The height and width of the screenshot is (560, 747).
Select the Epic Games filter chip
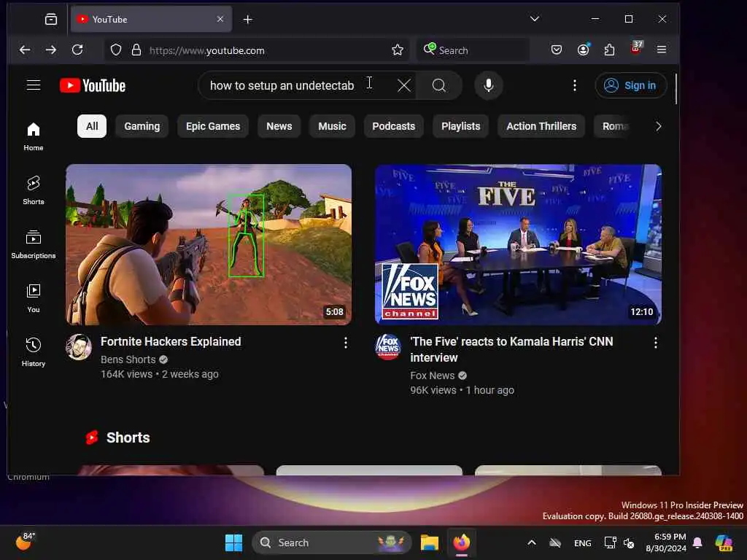213,126
